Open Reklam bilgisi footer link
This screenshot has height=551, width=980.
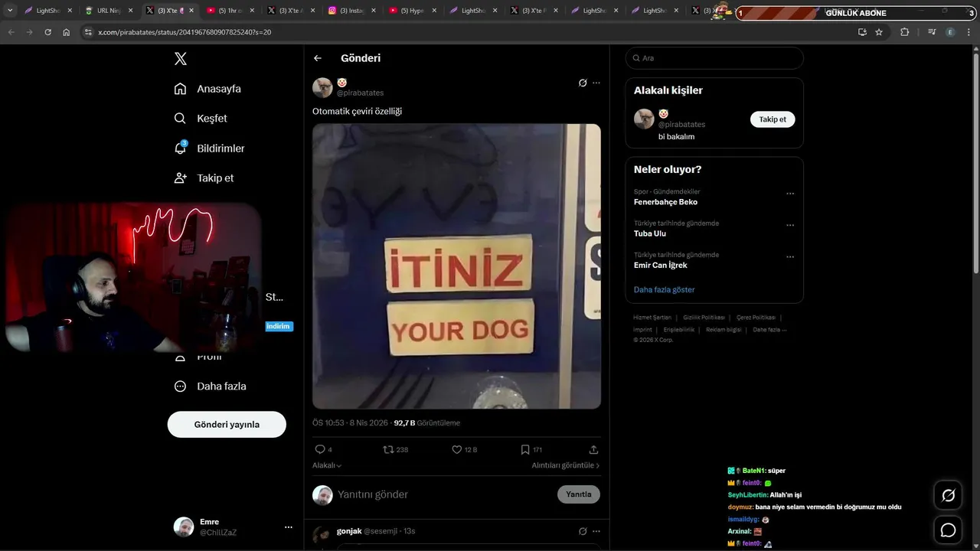pos(724,330)
